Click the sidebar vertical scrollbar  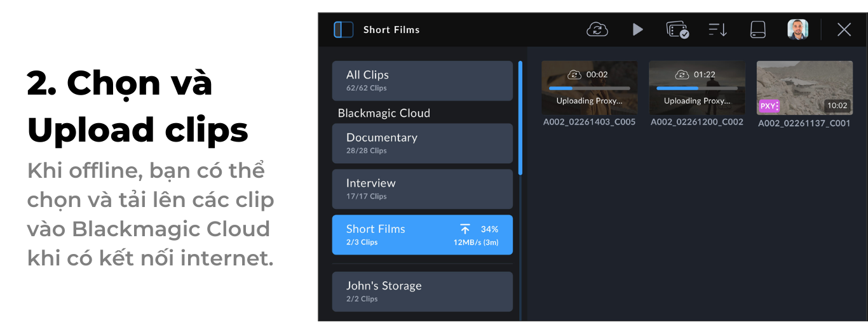click(520, 118)
